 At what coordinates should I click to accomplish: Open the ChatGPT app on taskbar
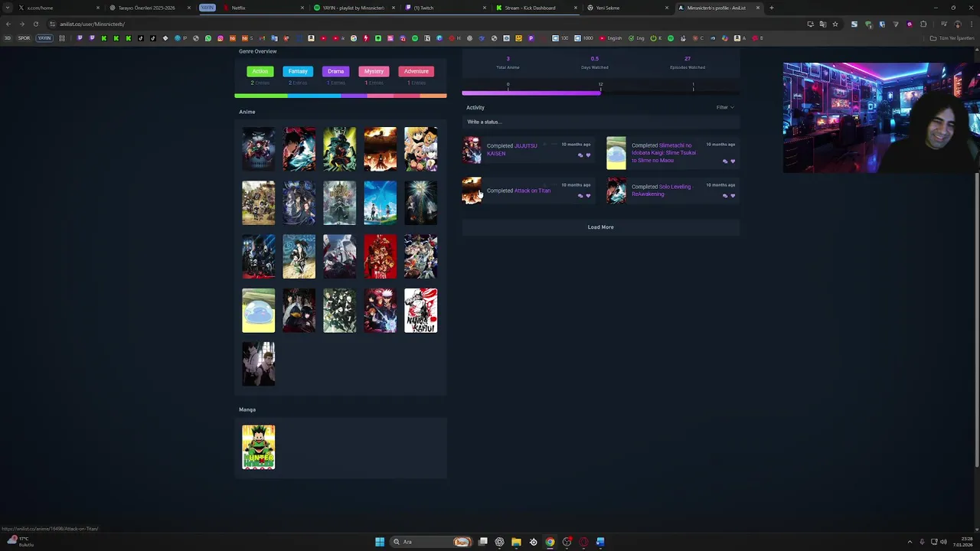pos(499,542)
